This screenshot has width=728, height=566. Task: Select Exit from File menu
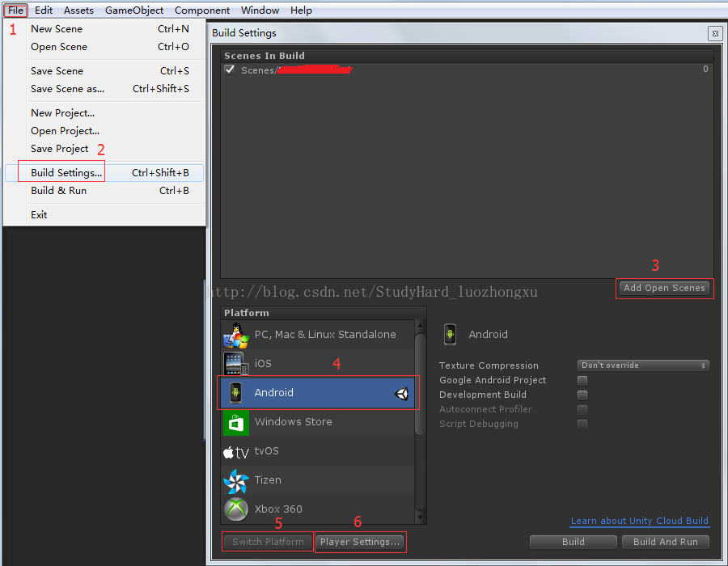pyautogui.click(x=104, y=215)
